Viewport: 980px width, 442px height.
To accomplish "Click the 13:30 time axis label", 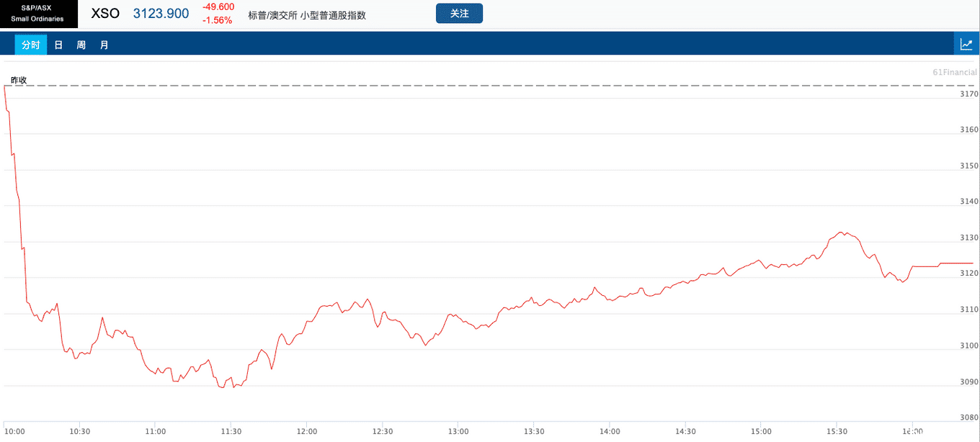I will coord(533,431).
